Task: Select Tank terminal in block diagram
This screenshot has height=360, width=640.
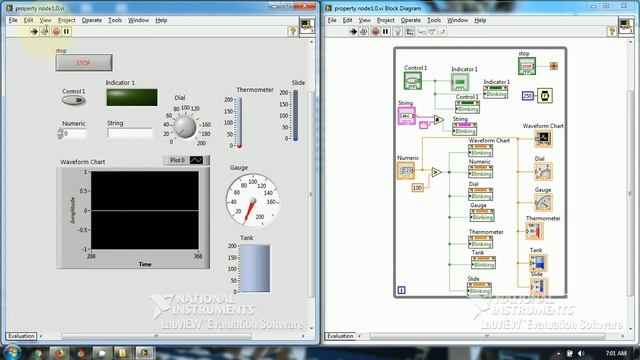Action: click(538, 262)
